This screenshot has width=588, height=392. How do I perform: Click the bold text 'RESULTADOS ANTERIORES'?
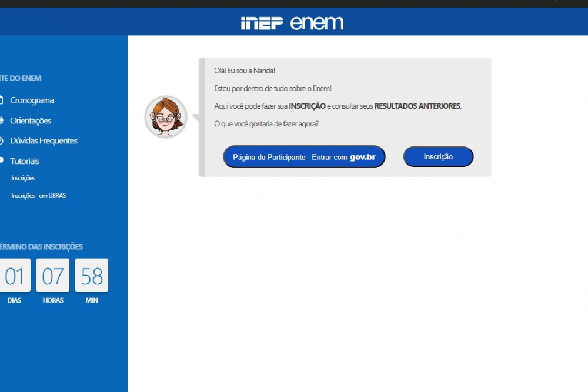click(x=417, y=106)
